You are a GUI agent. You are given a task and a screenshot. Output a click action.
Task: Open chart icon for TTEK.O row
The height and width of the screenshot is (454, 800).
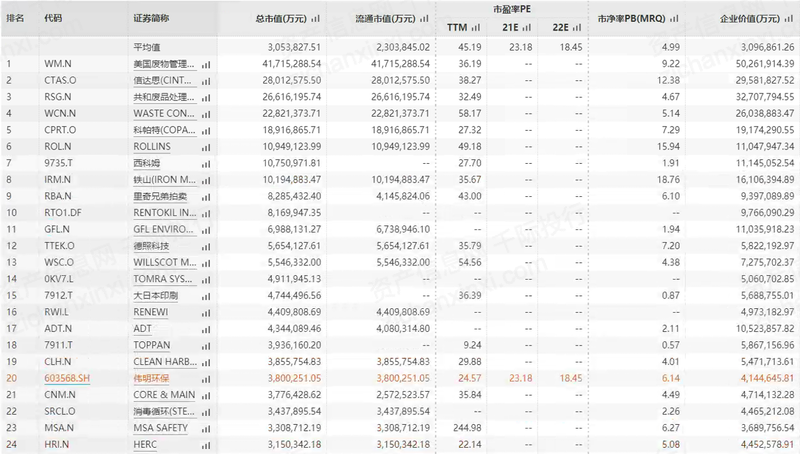206,247
